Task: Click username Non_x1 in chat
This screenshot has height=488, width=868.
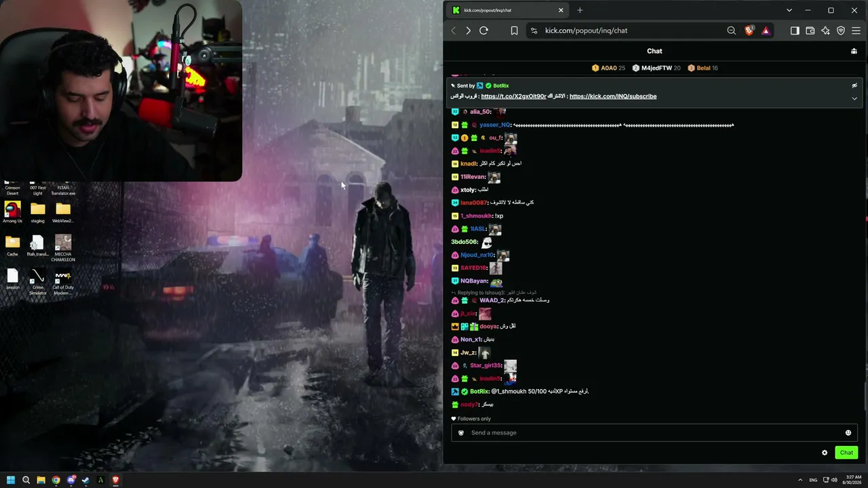Action: [x=471, y=340]
